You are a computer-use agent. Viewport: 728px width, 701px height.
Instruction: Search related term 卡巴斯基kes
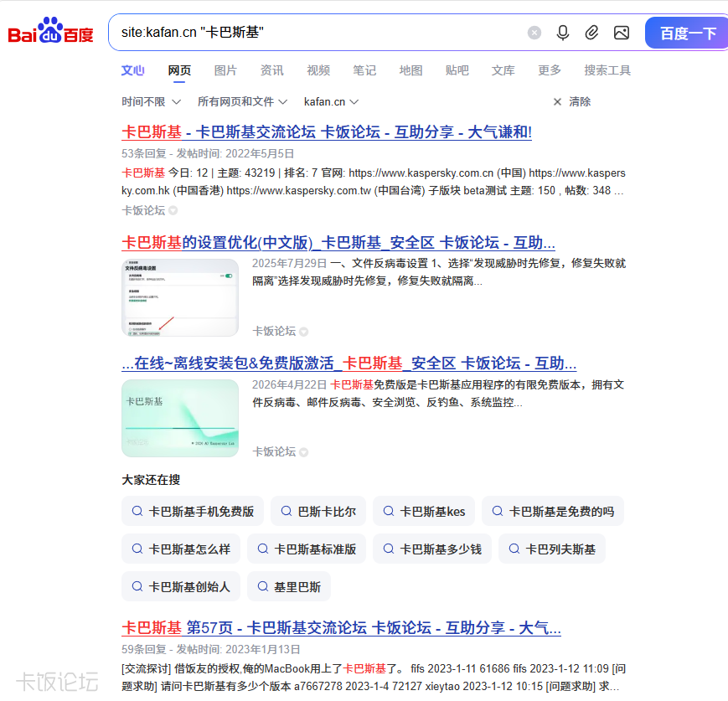pos(424,511)
